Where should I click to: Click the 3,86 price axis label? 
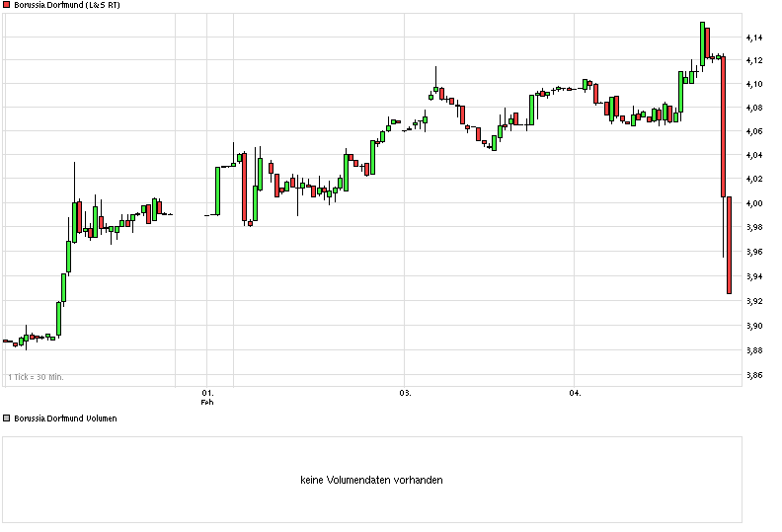[x=754, y=375]
